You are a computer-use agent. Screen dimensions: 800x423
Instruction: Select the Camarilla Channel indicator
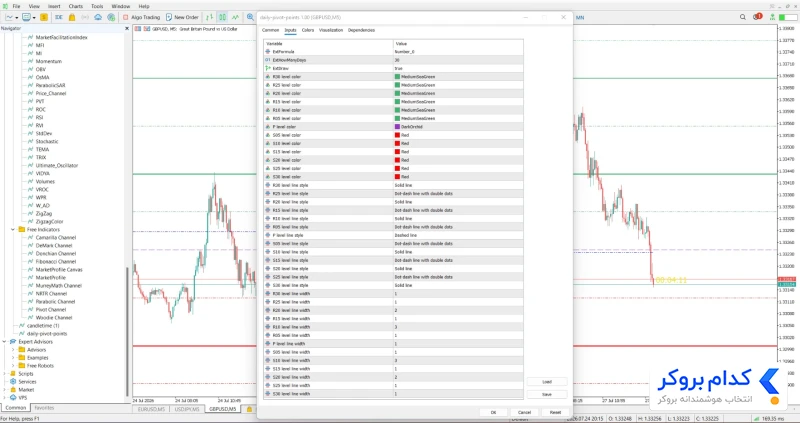(56, 237)
